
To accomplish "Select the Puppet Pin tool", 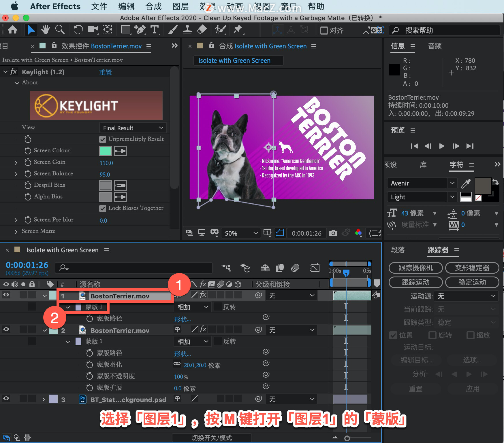I will tap(238, 30).
